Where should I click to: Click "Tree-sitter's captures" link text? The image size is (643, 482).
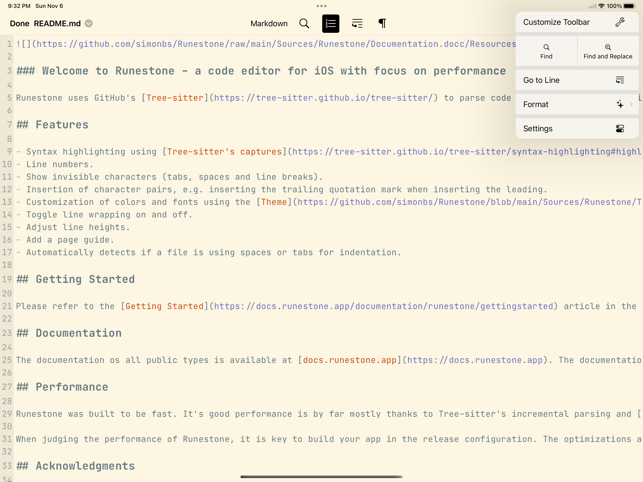coord(224,151)
